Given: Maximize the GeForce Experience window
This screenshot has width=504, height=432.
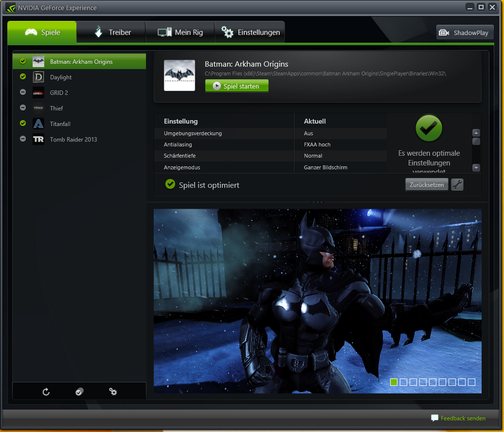Looking at the screenshot, I should (x=481, y=7).
